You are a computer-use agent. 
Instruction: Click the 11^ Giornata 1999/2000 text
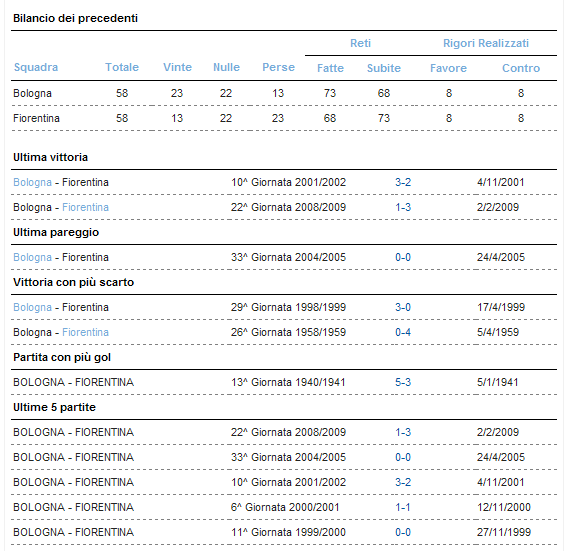tap(288, 532)
